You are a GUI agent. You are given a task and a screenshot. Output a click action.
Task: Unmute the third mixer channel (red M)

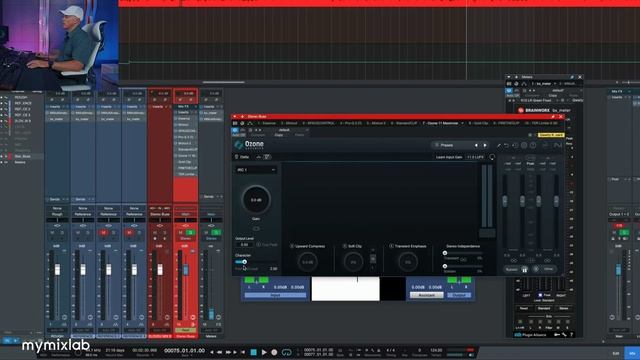[104, 233]
